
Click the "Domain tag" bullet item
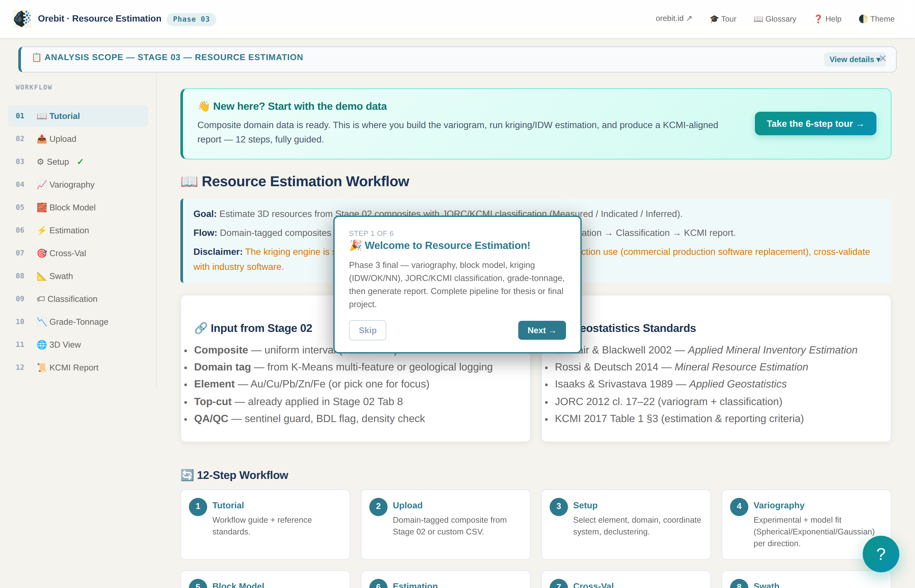tap(343, 367)
